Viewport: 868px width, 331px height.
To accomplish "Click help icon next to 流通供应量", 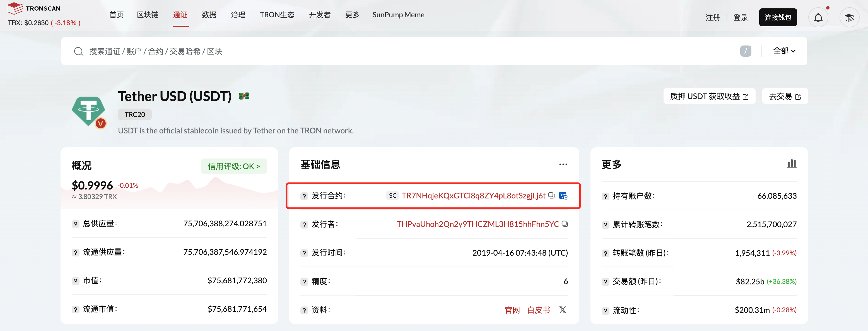I will (76, 253).
